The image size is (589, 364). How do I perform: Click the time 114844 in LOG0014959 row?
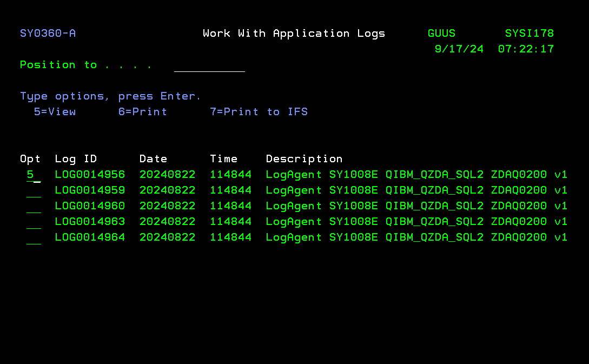click(x=230, y=190)
